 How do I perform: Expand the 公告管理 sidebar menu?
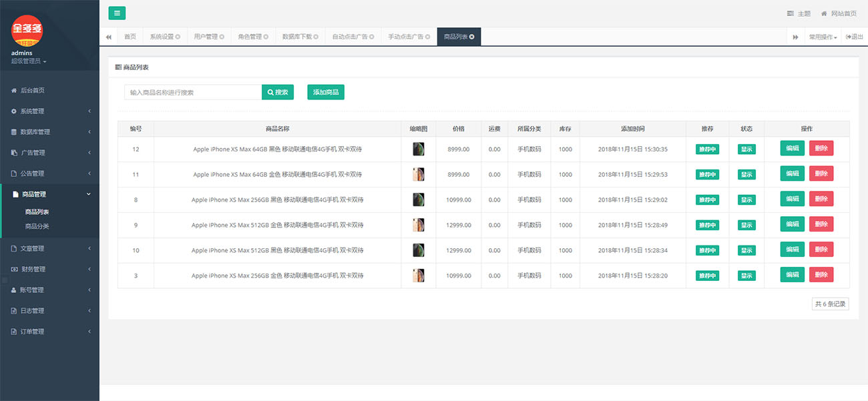pyautogui.click(x=49, y=173)
